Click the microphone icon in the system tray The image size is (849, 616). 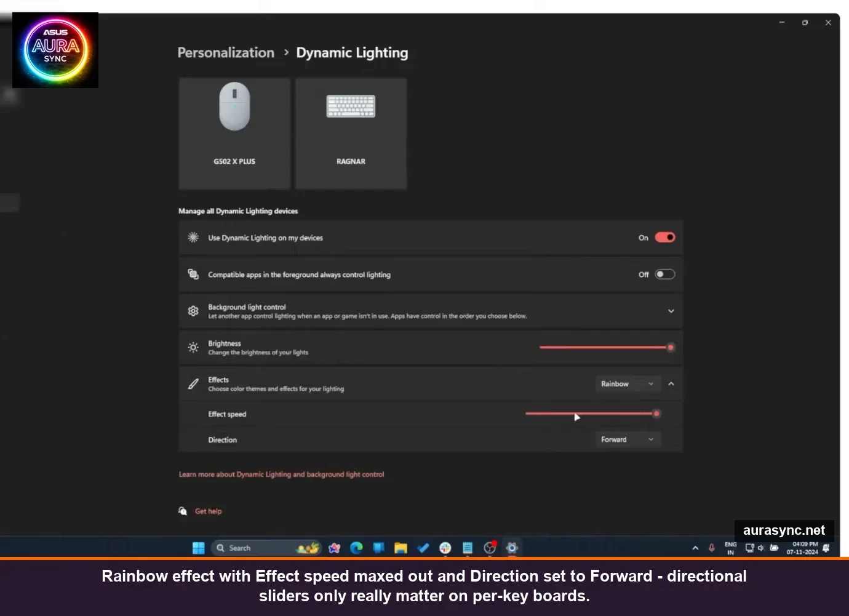point(711,548)
